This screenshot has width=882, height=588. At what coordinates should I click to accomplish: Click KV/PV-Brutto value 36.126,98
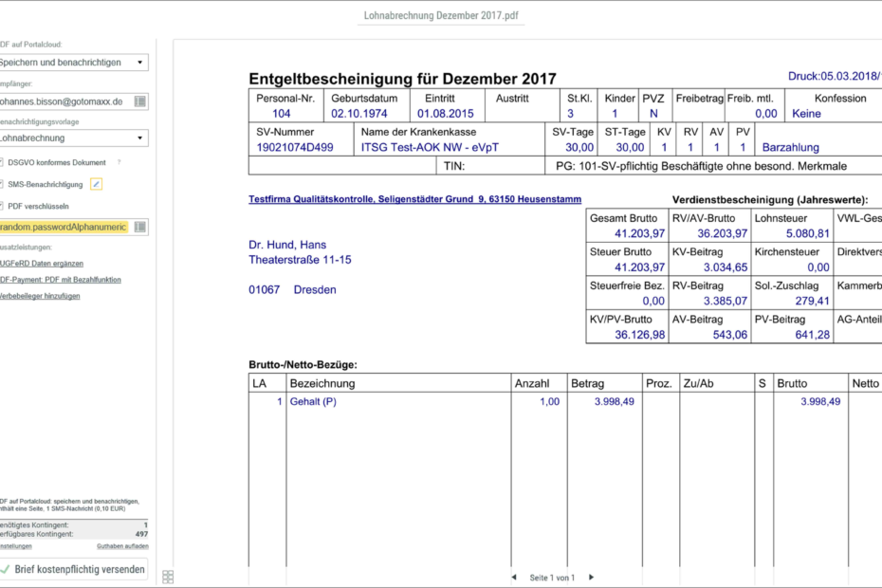pyautogui.click(x=639, y=335)
